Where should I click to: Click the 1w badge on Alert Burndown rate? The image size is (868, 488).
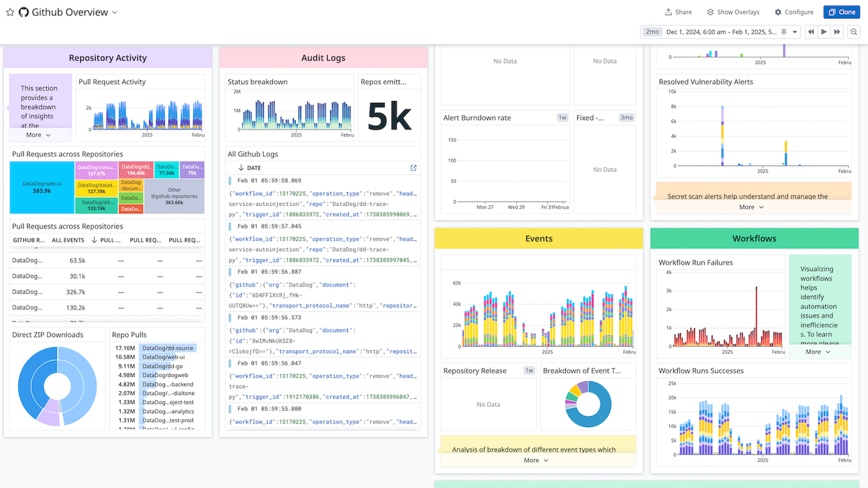pos(563,118)
